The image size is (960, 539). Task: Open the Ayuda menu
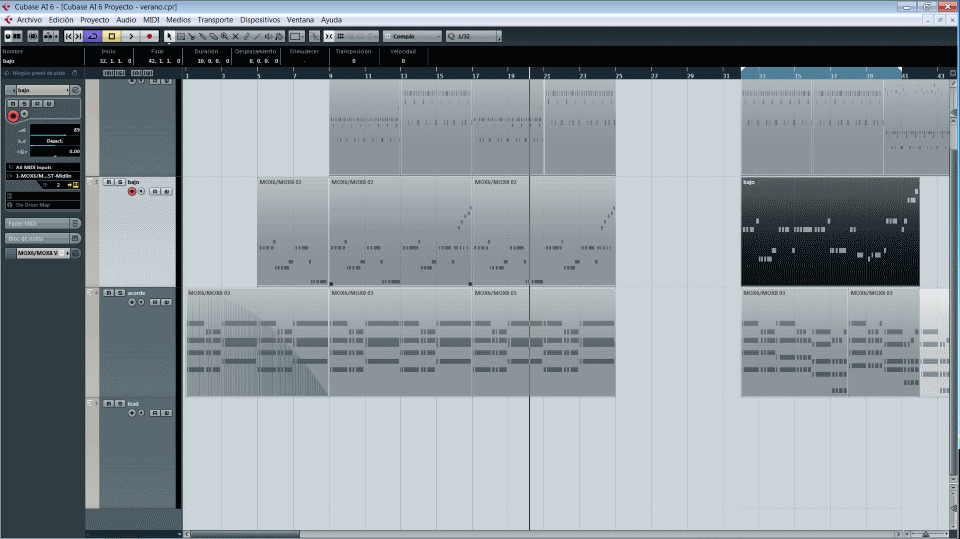tap(331, 20)
